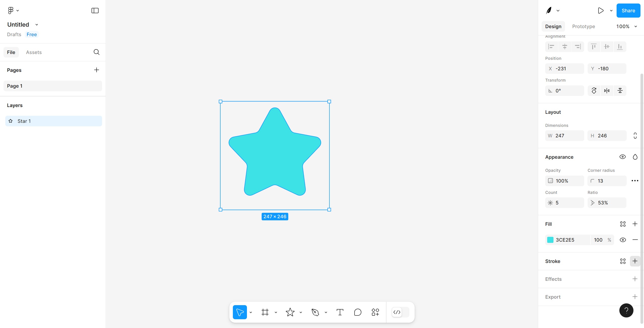
Task: Expand the Untitled file name dropdown
Action: tap(37, 25)
